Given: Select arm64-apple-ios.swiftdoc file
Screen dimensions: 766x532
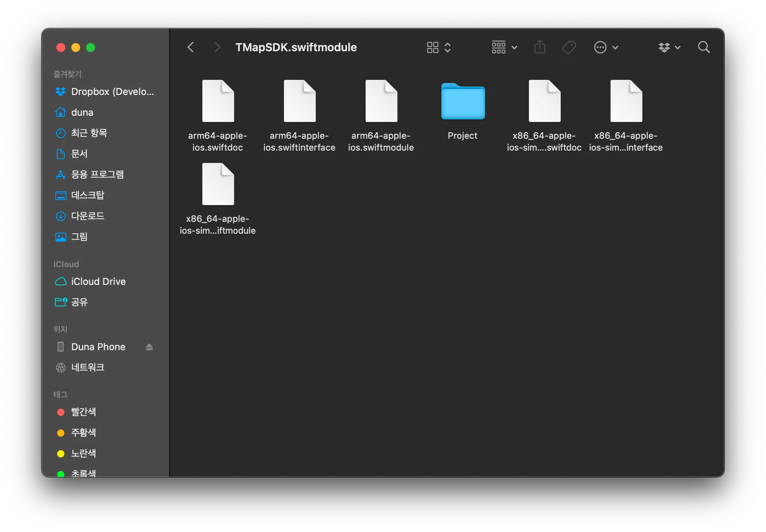Looking at the screenshot, I should (x=218, y=102).
